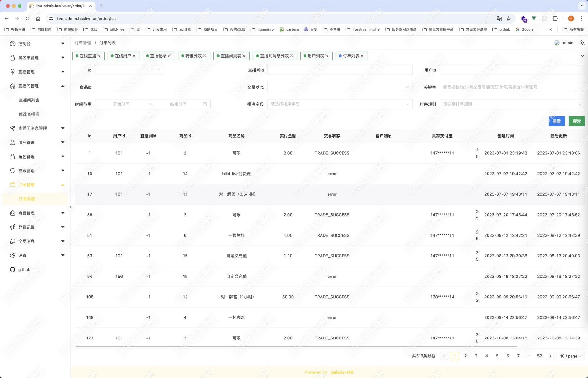Open 修改直播间 in the sidebar
This screenshot has height=378, width=588.
[x=29, y=114]
